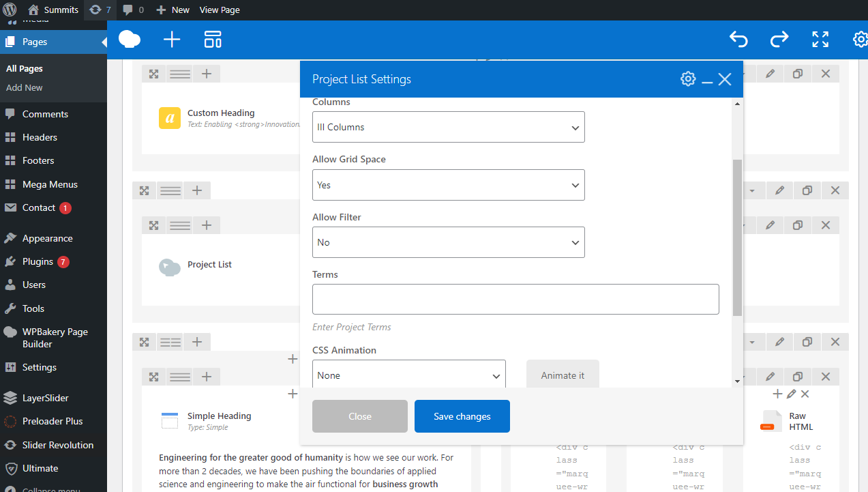The width and height of the screenshot is (868, 492).
Task: Change layout of the inner Simple Heading row
Action: pos(180,377)
